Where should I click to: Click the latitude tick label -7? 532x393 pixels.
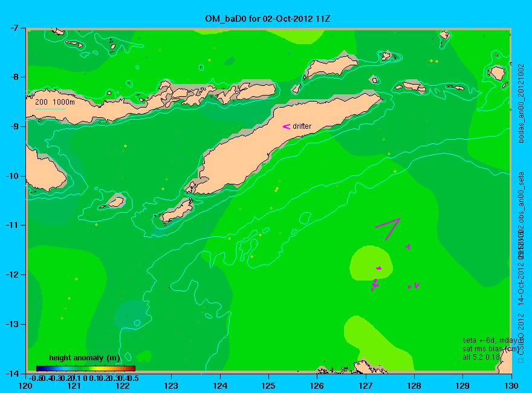pos(15,28)
